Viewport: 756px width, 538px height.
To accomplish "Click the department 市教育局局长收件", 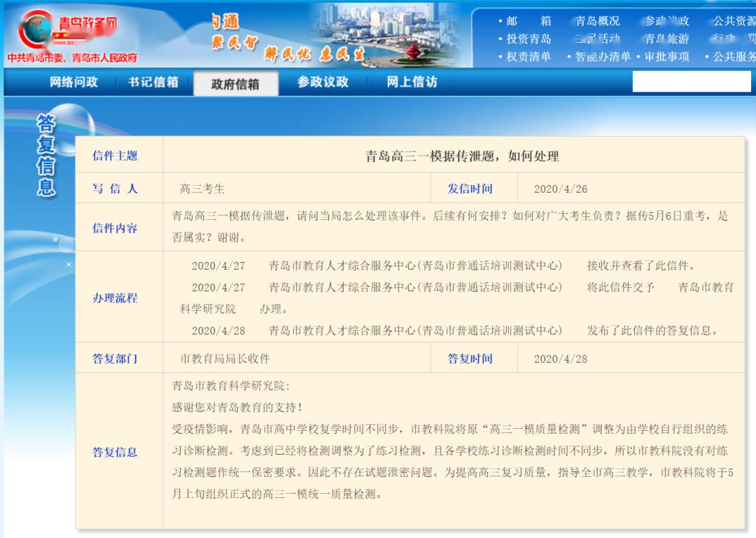I will coord(225,359).
